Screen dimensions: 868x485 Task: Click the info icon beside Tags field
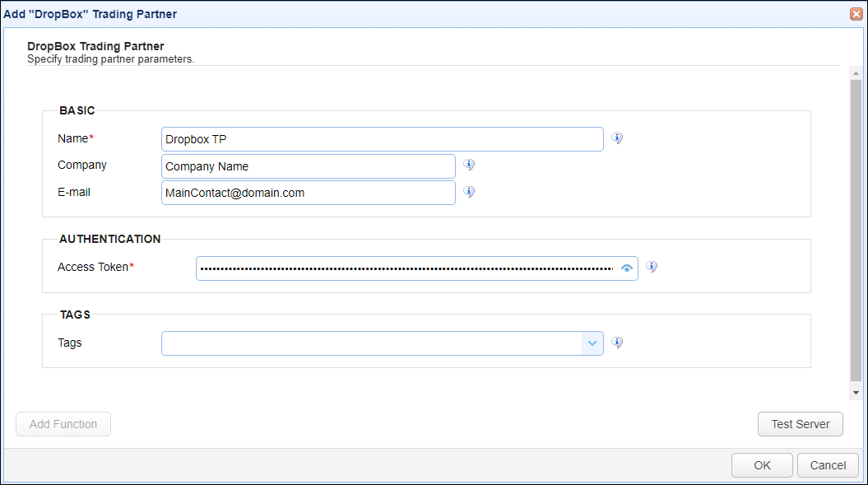[617, 342]
